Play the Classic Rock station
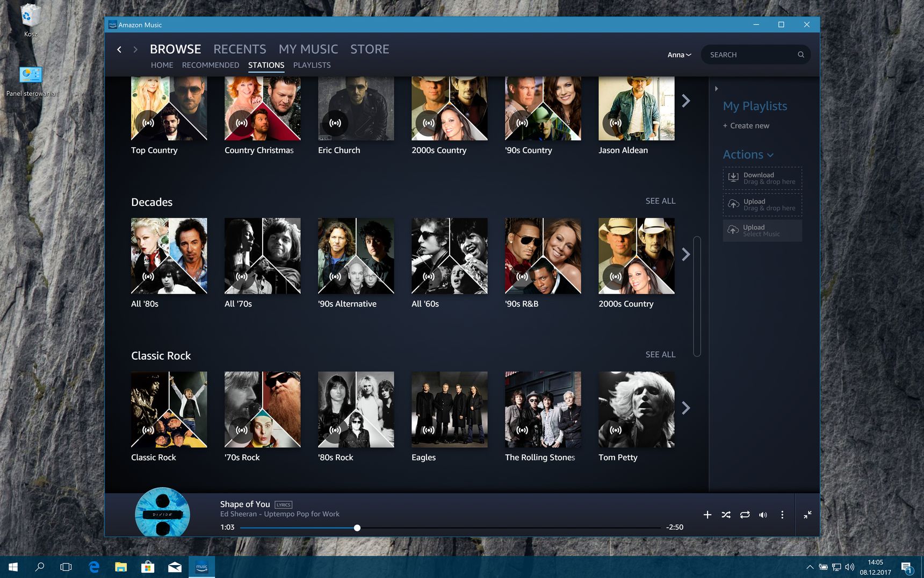924x578 pixels. tap(148, 430)
